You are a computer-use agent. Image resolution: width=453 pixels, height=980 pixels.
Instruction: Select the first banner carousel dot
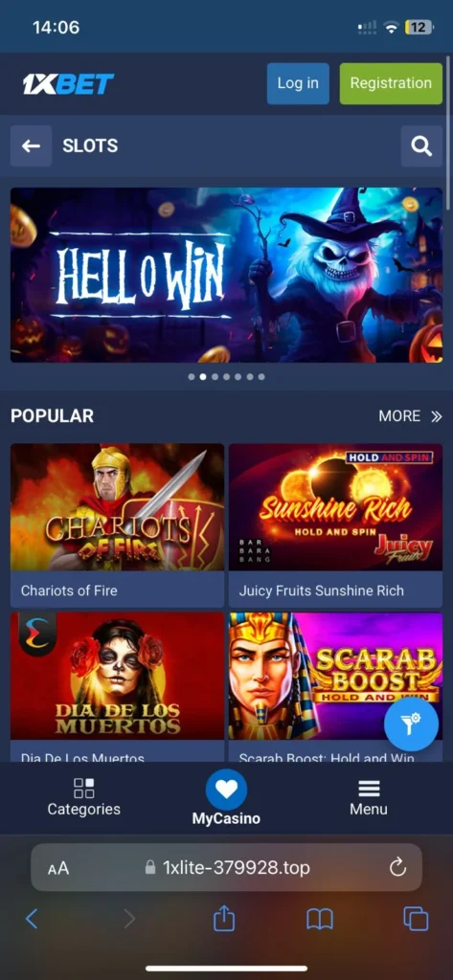(x=192, y=377)
